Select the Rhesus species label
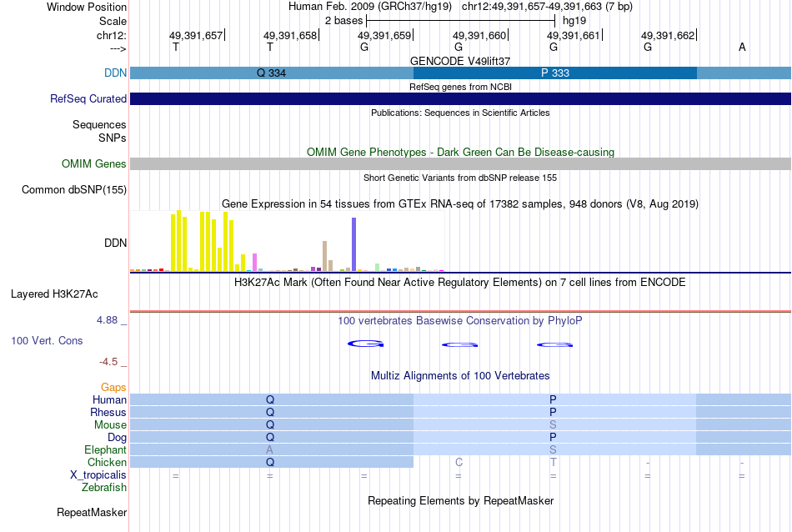 point(108,412)
